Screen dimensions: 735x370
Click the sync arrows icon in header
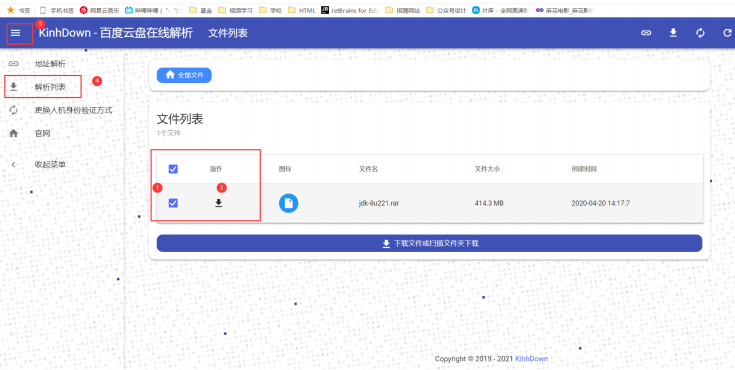click(700, 33)
